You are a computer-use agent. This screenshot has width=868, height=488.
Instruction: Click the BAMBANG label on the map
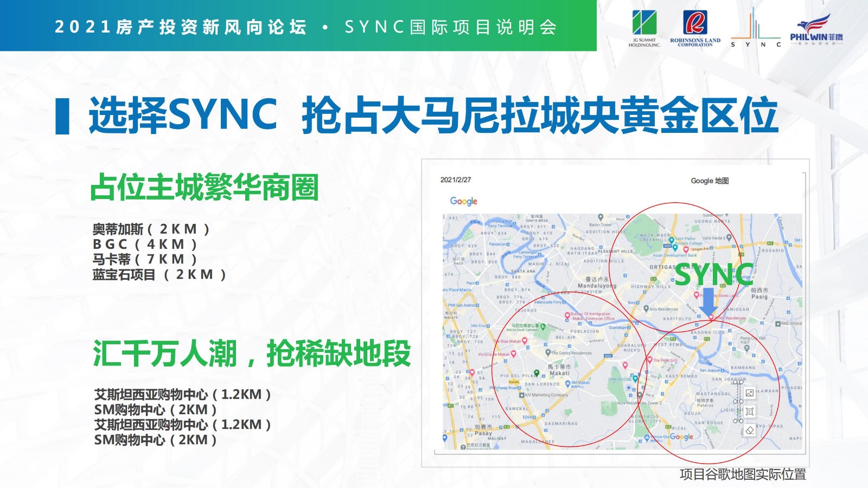point(743,368)
